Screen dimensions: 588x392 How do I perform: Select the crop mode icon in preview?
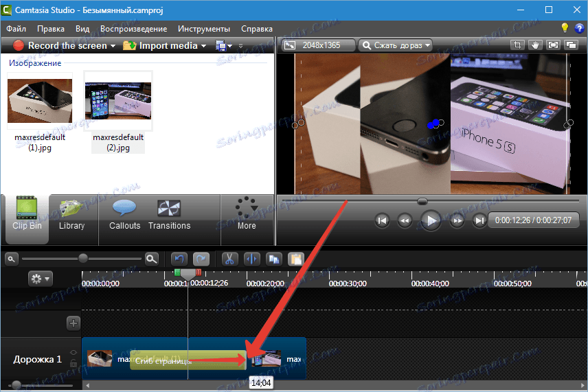[x=517, y=45]
